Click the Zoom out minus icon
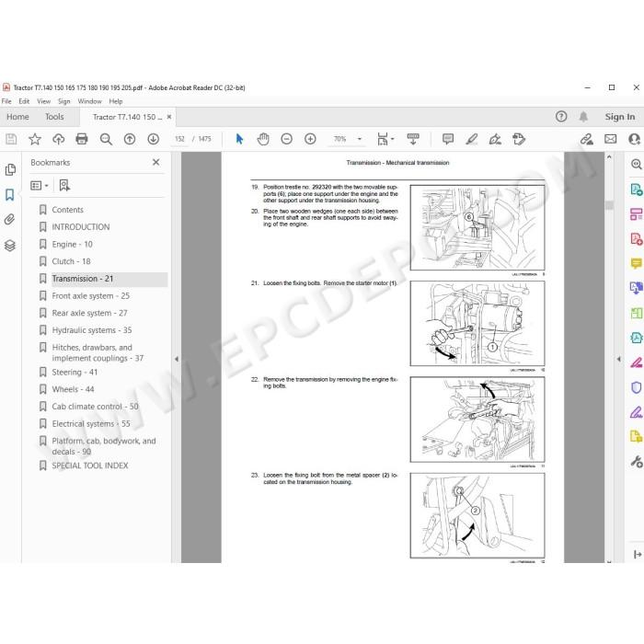The image size is (644, 644). pos(287,139)
